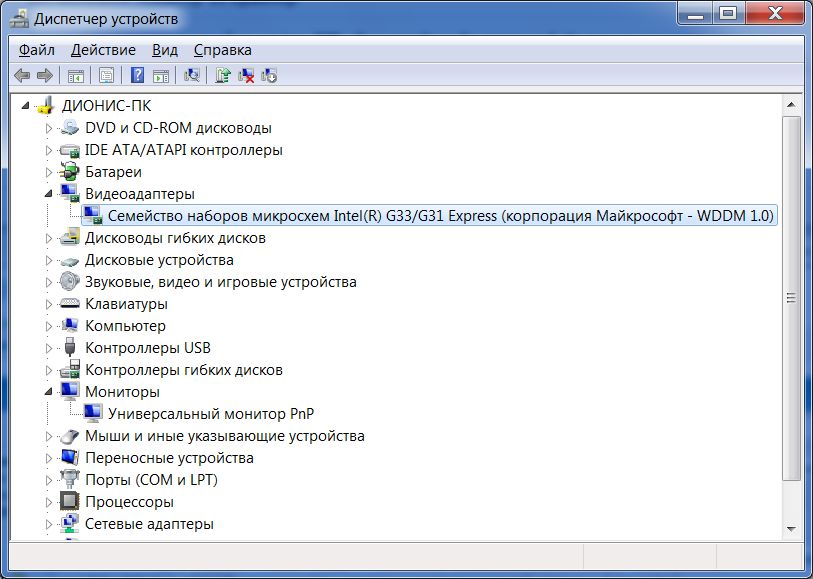Open the Вид menu
Viewport: 813px width, 579px height.
165,50
